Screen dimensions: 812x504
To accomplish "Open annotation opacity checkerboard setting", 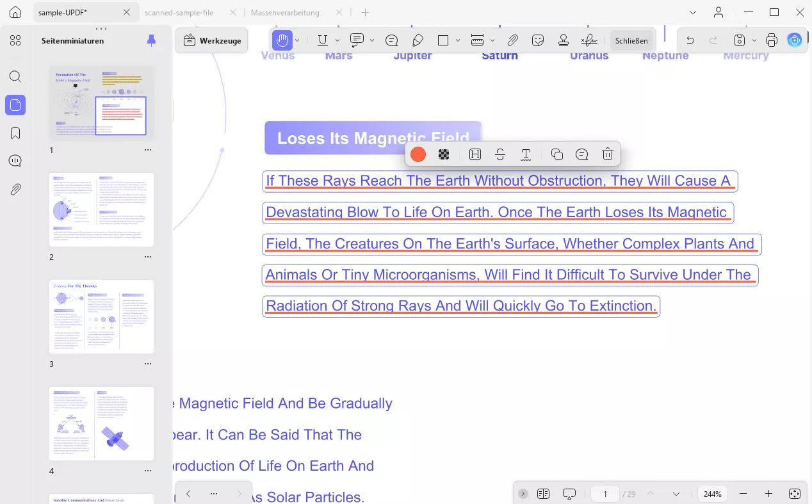I will 444,154.
